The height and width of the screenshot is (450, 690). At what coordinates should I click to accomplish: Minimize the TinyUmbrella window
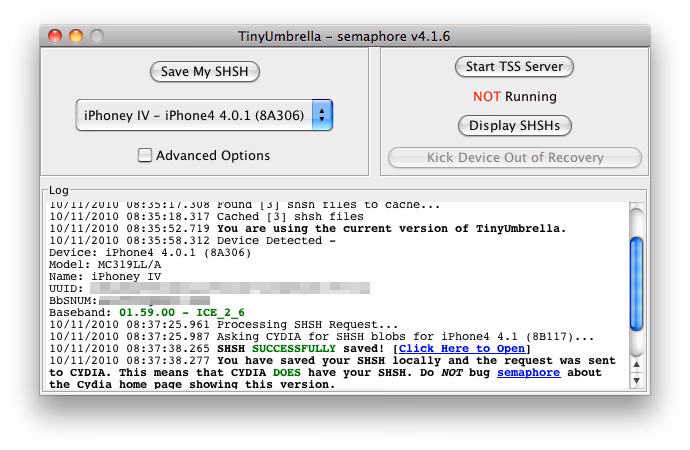(76, 36)
